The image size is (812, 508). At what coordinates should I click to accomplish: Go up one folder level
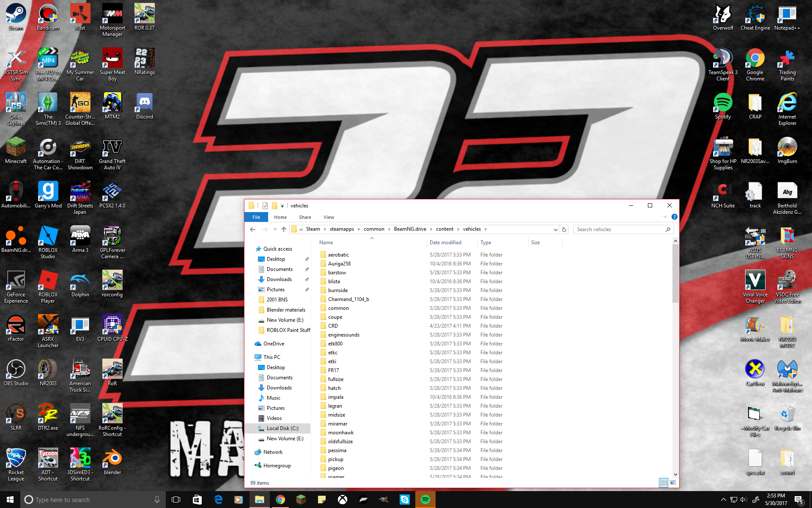pos(284,229)
